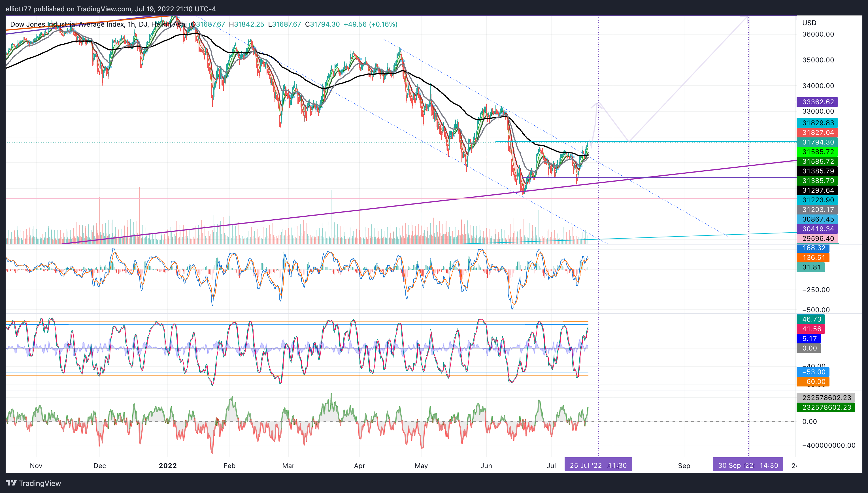Click the 34000.00 price axis tick

818,86
